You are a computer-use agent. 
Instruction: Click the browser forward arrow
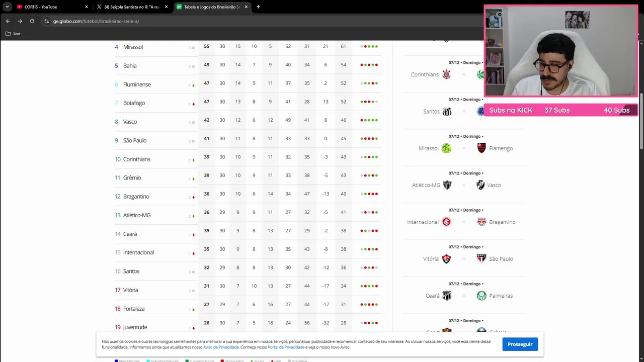(x=20, y=21)
